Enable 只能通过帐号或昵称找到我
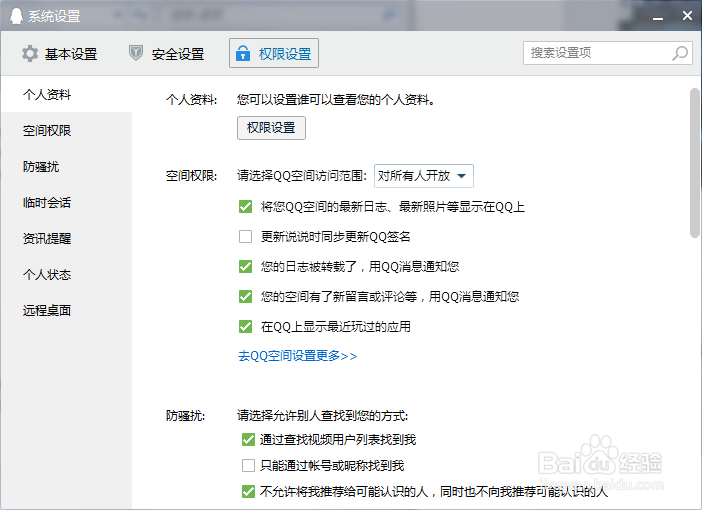Screen dimensions: 702x510 tap(248, 466)
